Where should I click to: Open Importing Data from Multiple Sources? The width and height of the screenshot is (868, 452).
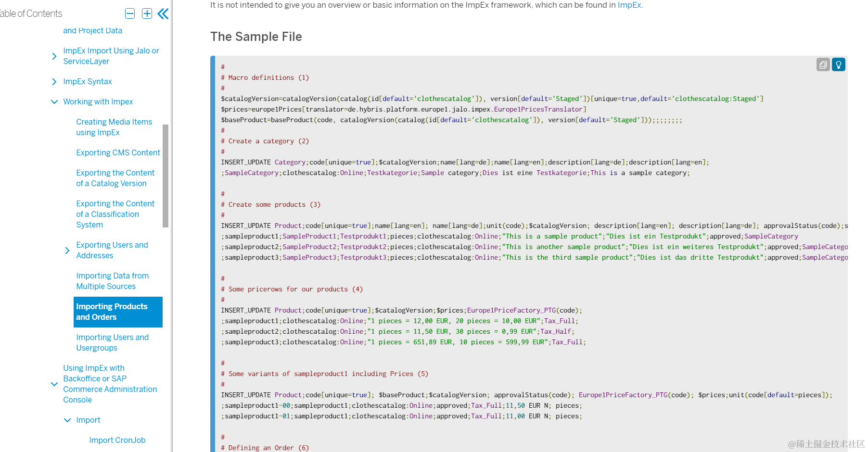click(113, 281)
